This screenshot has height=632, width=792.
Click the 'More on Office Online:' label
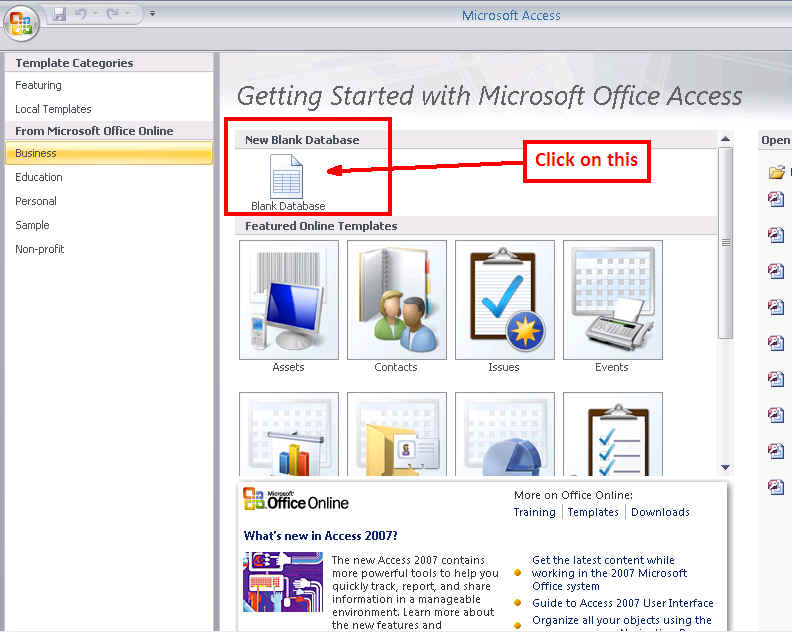[x=573, y=496]
